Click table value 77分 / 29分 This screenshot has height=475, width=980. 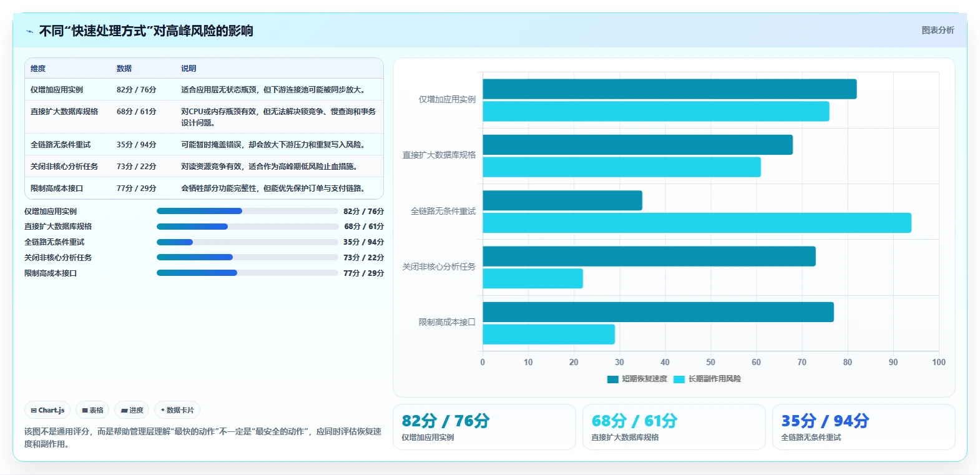point(136,189)
